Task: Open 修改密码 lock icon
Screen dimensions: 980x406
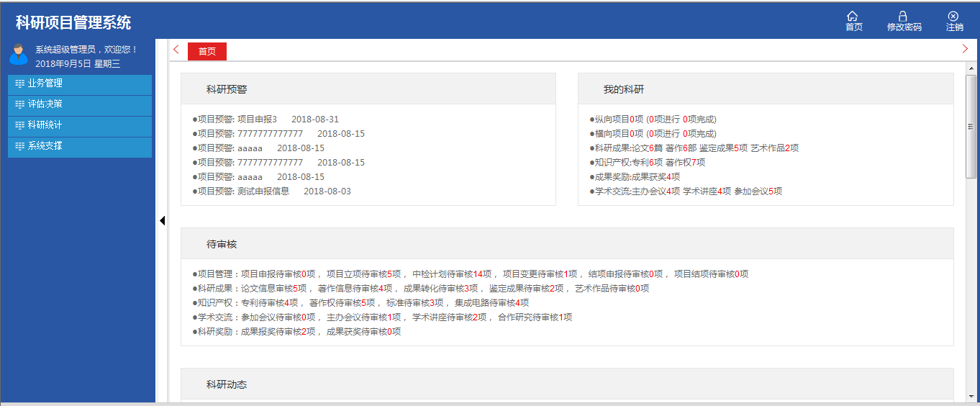Action: point(903,16)
